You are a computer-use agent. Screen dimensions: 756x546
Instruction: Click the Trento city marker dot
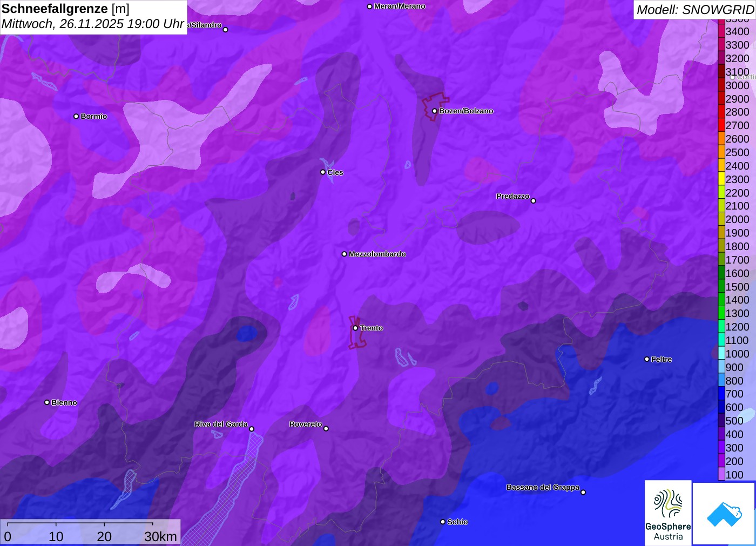[355, 328]
